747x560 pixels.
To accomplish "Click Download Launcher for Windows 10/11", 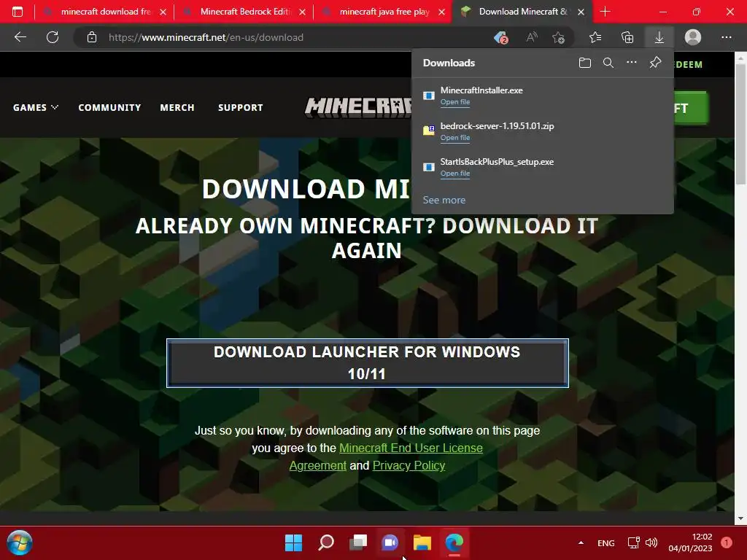I will pyautogui.click(x=368, y=363).
